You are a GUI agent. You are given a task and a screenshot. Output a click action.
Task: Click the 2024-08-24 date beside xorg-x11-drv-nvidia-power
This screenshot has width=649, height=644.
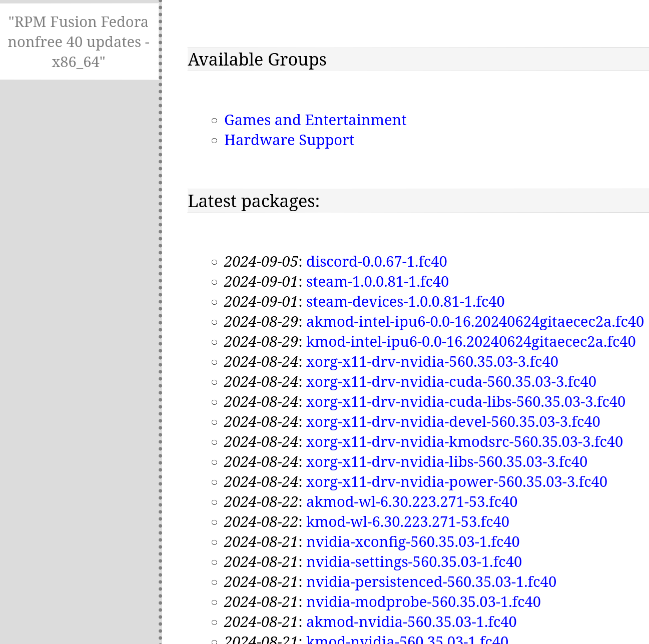261,482
